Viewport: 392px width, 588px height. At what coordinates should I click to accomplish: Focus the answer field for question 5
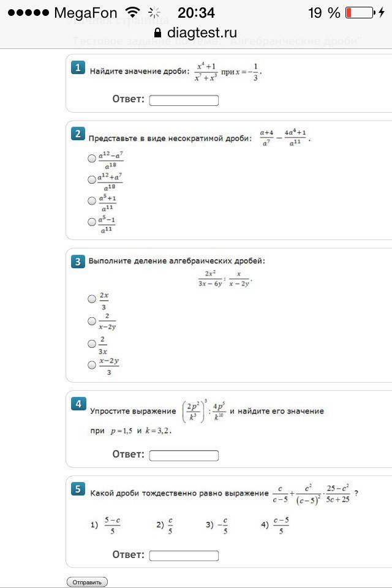(184, 556)
